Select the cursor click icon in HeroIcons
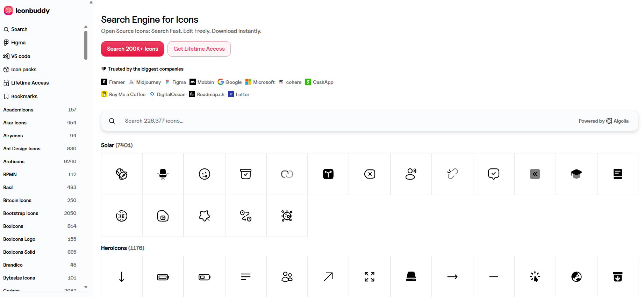Viewport: 644px width, 297px height. point(535,277)
